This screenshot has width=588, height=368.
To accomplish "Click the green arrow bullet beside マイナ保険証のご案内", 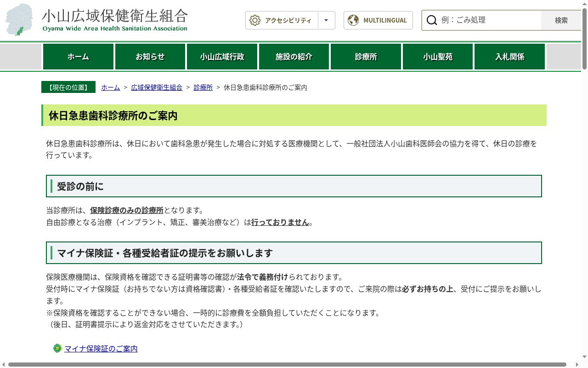I will (57, 348).
